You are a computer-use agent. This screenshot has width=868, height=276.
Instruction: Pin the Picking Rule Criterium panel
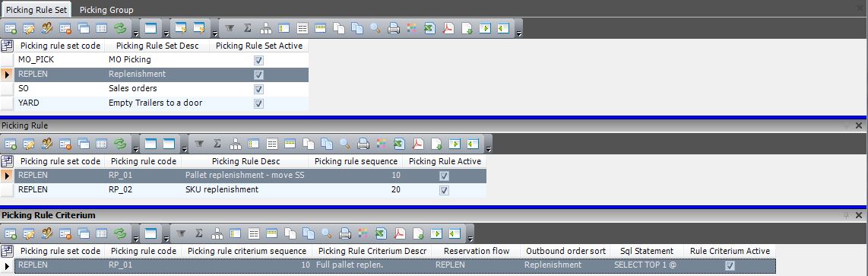[846, 215]
